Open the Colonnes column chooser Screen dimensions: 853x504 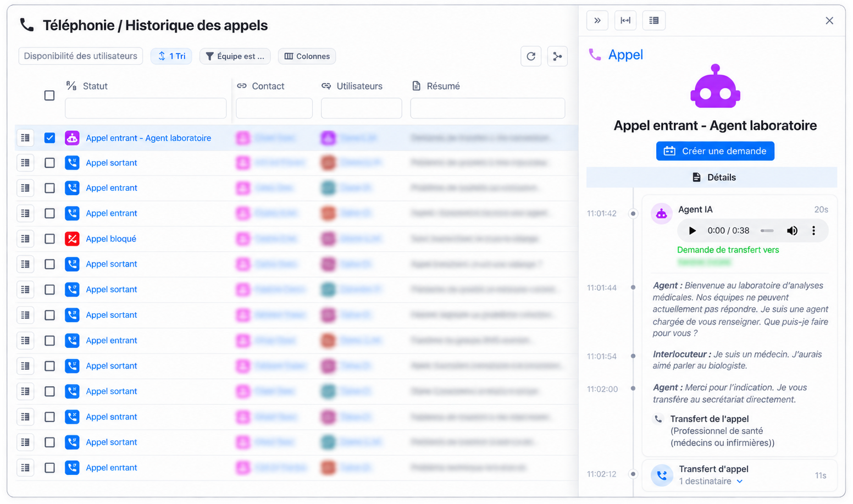[307, 56]
